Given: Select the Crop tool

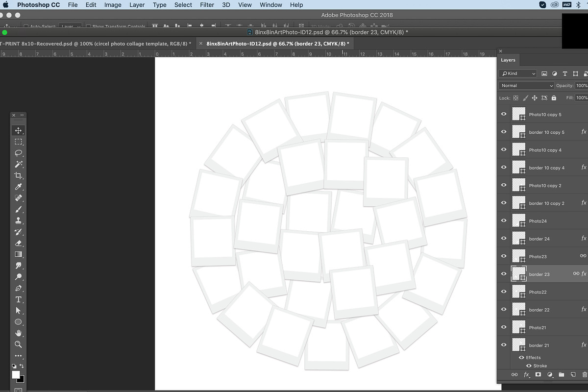Looking at the screenshot, I should [x=19, y=175].
